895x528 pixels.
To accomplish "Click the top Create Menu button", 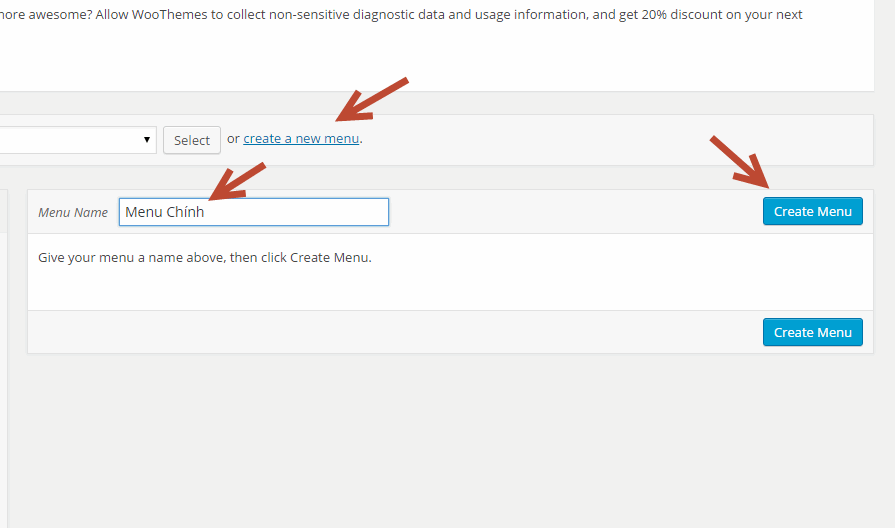I will 812,211.
